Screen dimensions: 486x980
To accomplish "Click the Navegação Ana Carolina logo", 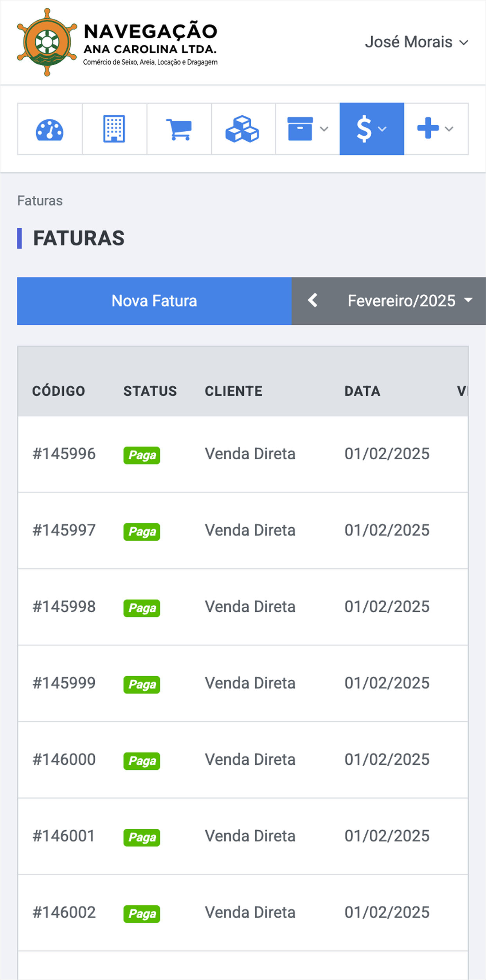I will point(117,42).
